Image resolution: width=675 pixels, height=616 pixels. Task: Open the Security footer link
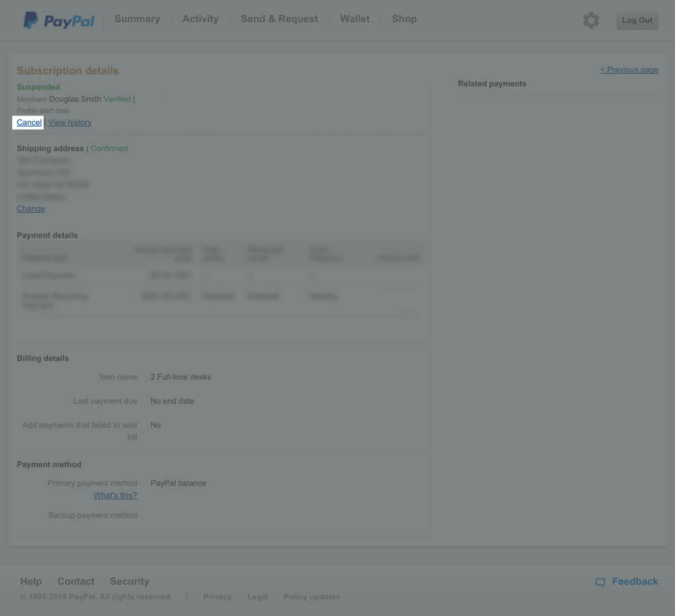tap(130, 582)
